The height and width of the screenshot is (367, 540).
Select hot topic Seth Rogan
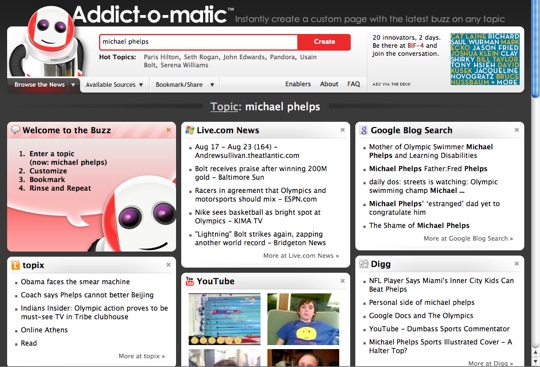[201, 57]
